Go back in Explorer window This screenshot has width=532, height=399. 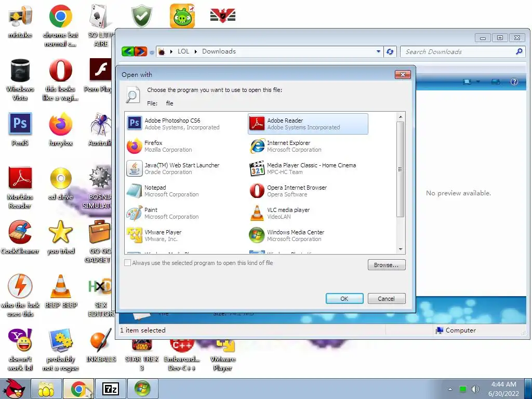pos(128,51)
